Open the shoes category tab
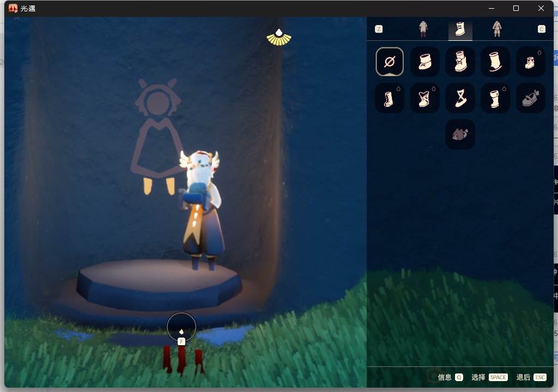 (460, 29)
